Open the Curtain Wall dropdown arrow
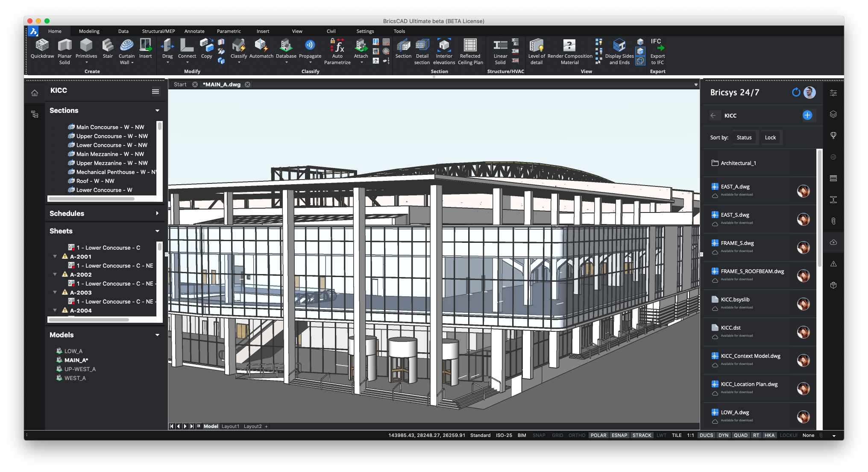The height and width of the screenshot is (472, 868). [132, 63]
